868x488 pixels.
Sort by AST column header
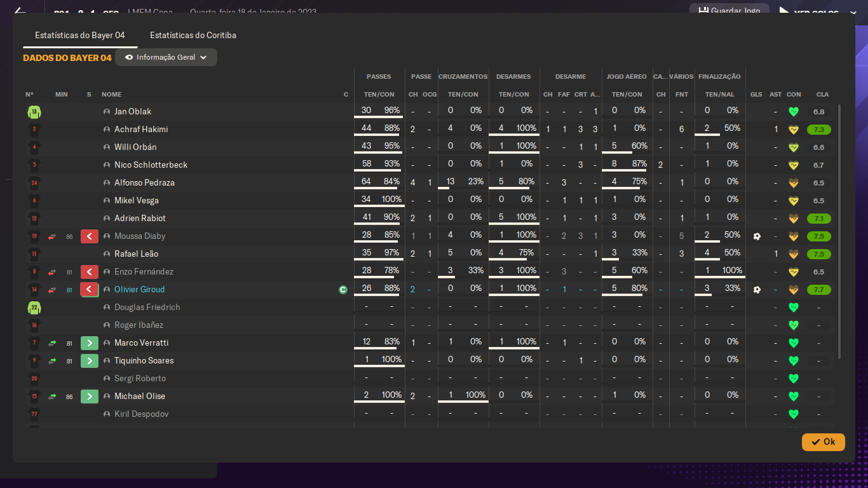775,94
